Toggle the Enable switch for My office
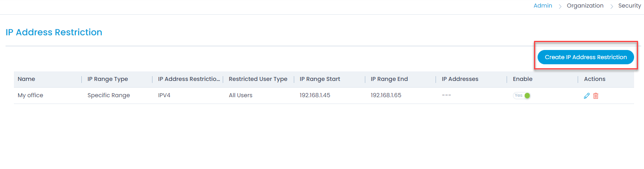This screenshot has height=169, width=644. [x=522, y=96]
